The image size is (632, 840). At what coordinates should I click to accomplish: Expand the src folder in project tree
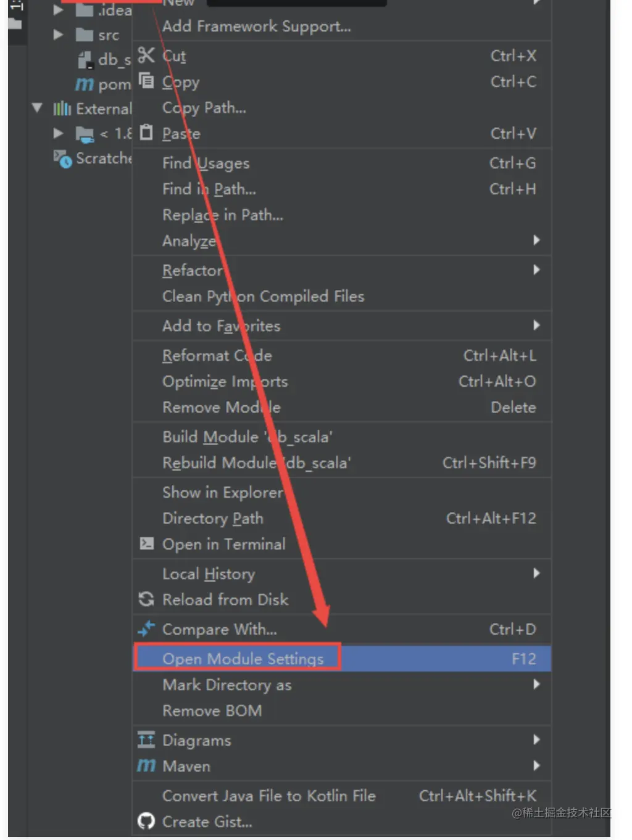click(x=59, y=35)
